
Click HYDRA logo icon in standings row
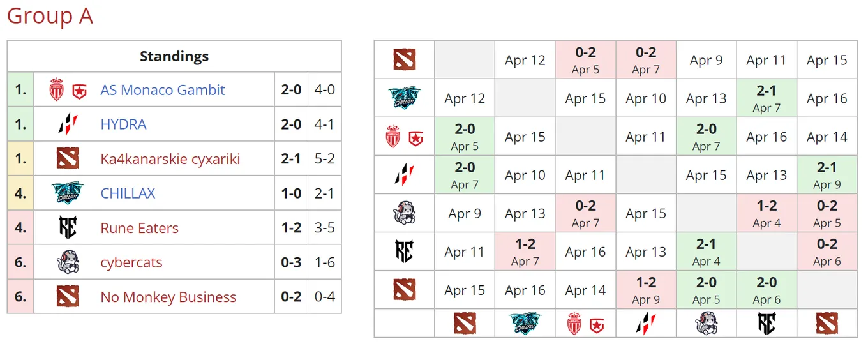click(68, 124)
